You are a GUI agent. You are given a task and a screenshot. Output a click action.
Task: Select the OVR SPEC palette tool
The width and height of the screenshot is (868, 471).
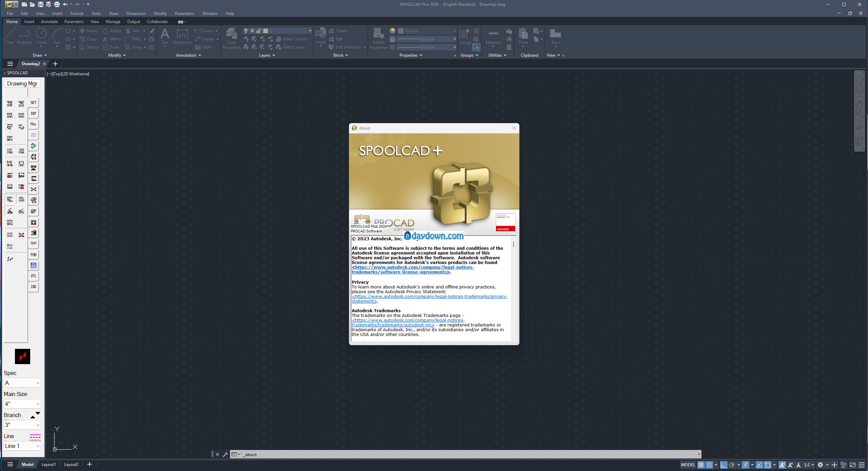point(21,115)
